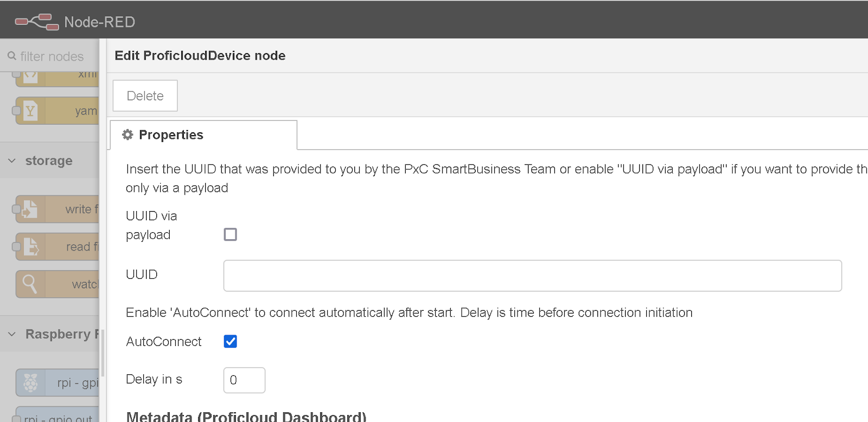Collapse the Raspberry Pi palette category

pyautogui.click(x=12, y=334)
